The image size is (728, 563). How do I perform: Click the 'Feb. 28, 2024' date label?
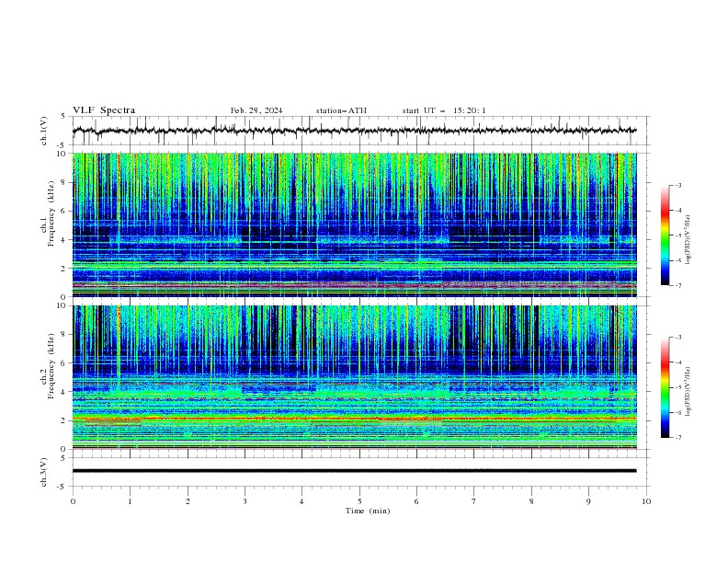[x=256, y=110]
